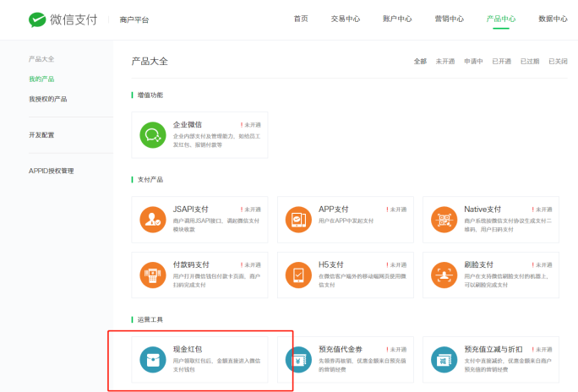Select 产品中心 in top navigation
The height and width of the screenshot is (392, 578).
501,19
